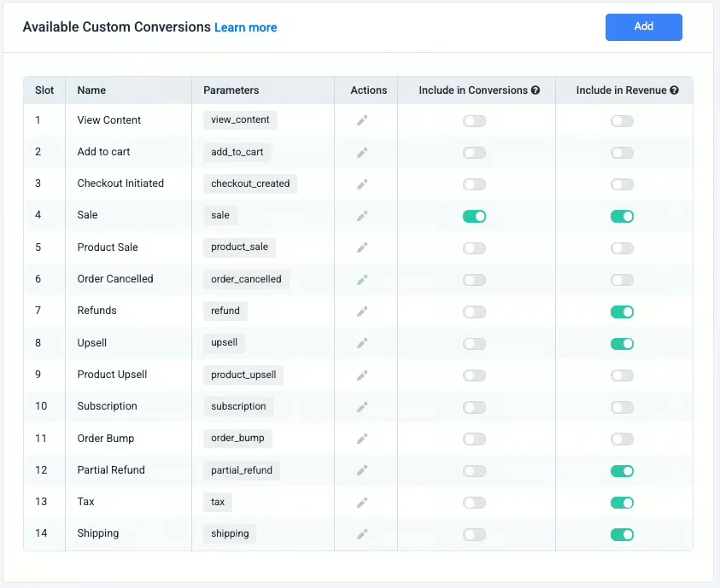Click the pencil icon for Sale row
The image size is (720, 588).
tap(362, 216)
